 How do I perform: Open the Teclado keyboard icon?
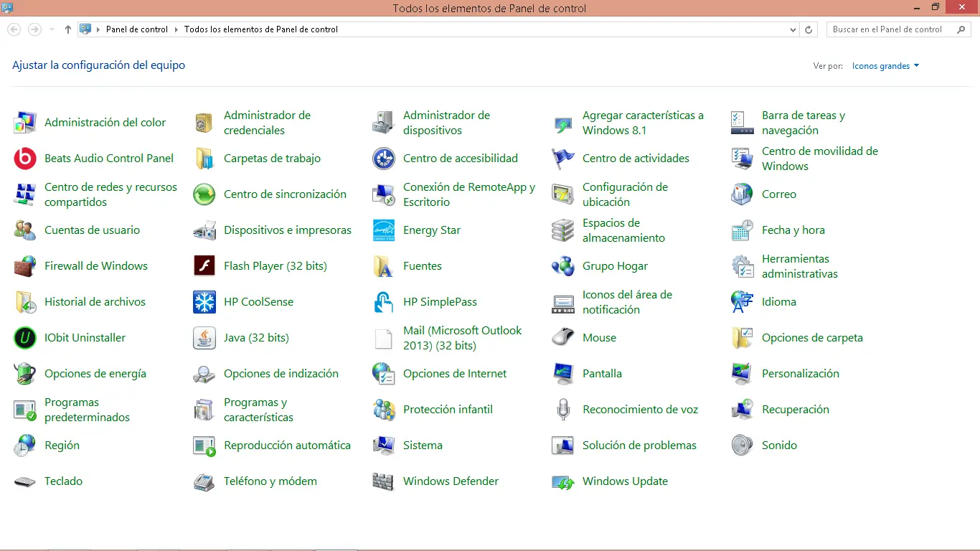pyautogui.click(x=25, y=481)
